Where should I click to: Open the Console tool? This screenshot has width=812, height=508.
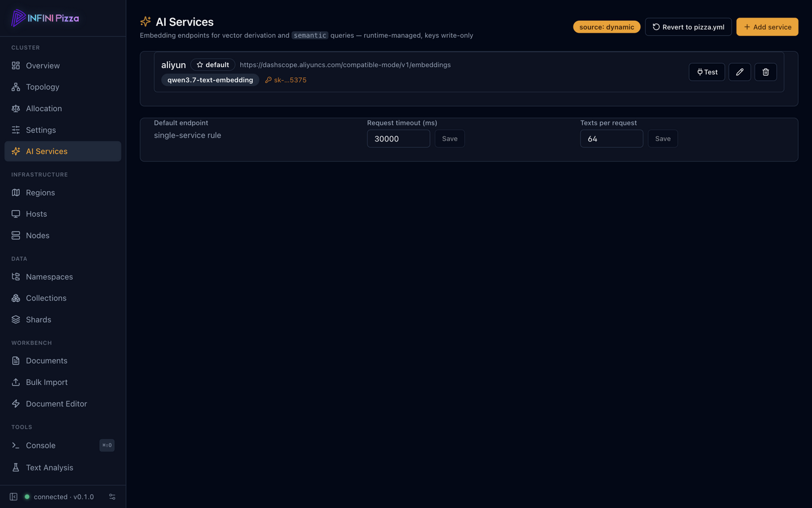point(63,445)
